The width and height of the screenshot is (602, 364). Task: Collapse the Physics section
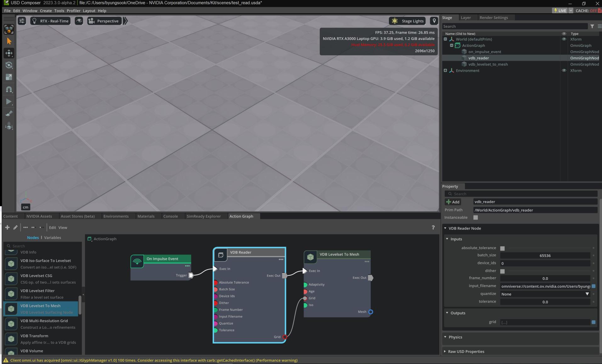click(445, 337)
